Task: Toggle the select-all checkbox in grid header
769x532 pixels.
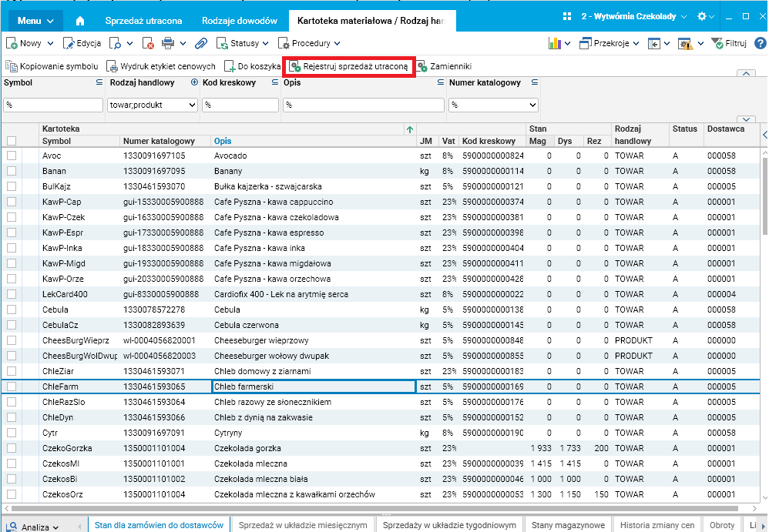Action: click(x=12, y=141)
